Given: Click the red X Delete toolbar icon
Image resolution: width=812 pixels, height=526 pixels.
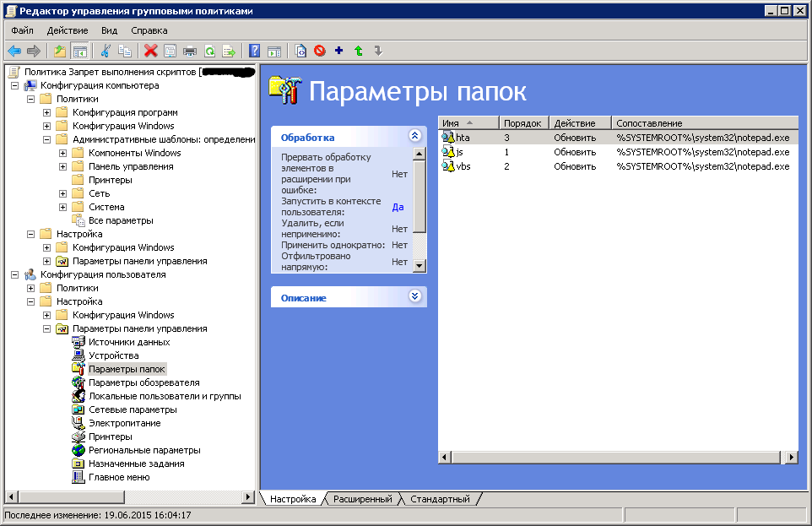Looking at the screenshot, I should click(150, 51).
